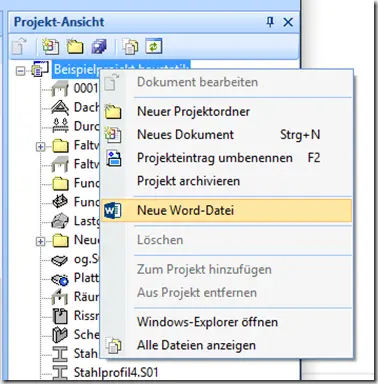This screenshot has height=384, width=378.
Task: Collapse the Beispielprojekt root node
Action: 21,71
